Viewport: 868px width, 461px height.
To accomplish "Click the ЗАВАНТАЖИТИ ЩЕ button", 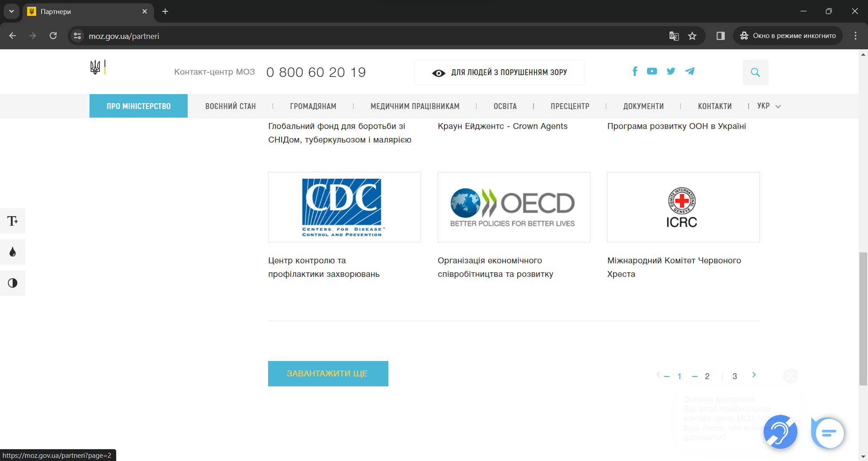I will point(328,374).
